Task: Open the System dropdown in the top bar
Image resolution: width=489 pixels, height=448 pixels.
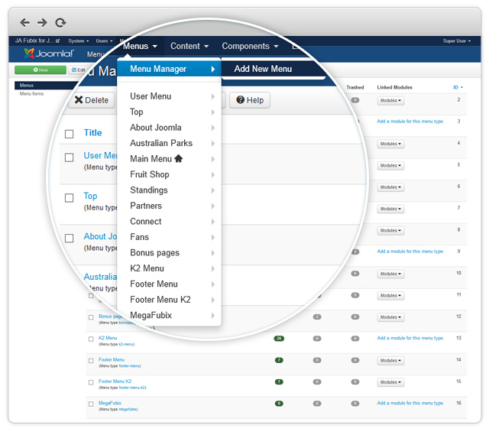Action: pos(79,41)
